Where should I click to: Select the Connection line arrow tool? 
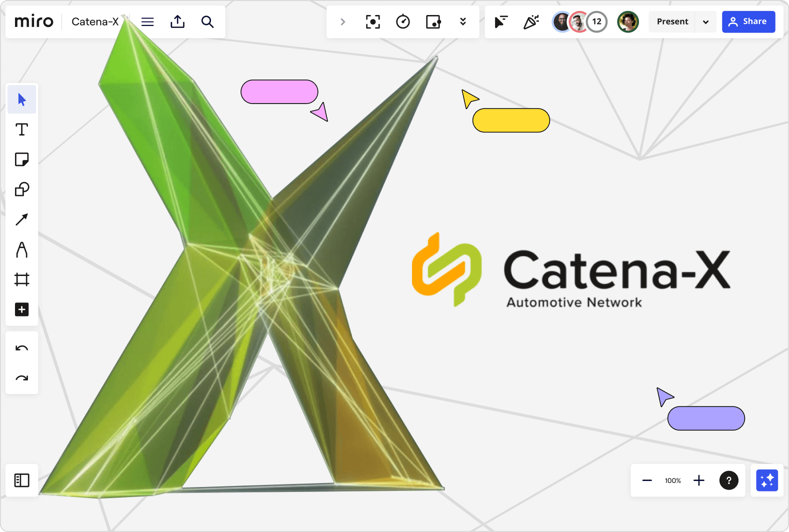(x=21, y=219)
